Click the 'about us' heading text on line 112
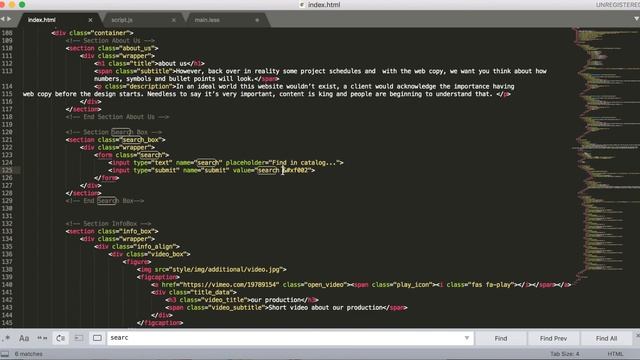This screenshot has width=640, height=360. click(x=172, y=63)
